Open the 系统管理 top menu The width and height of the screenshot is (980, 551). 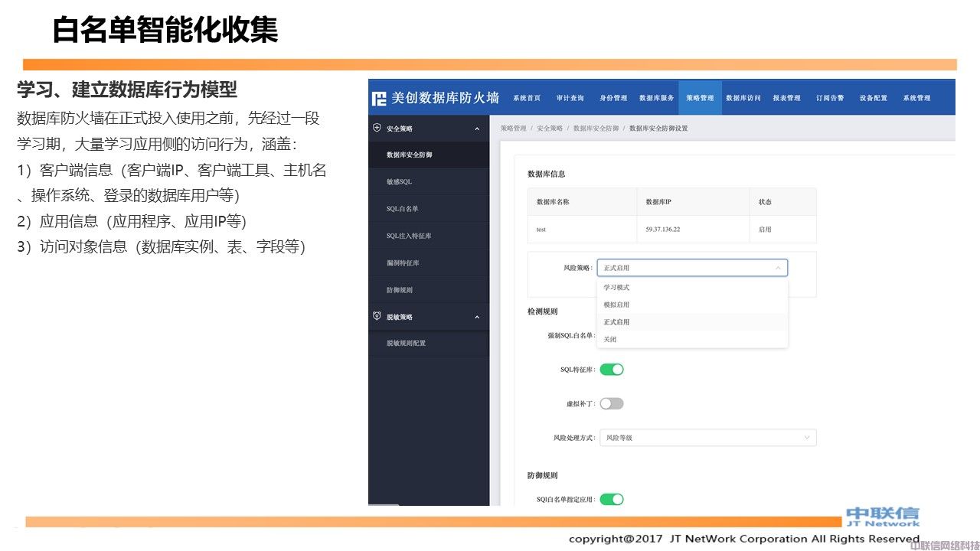point(916,98)
